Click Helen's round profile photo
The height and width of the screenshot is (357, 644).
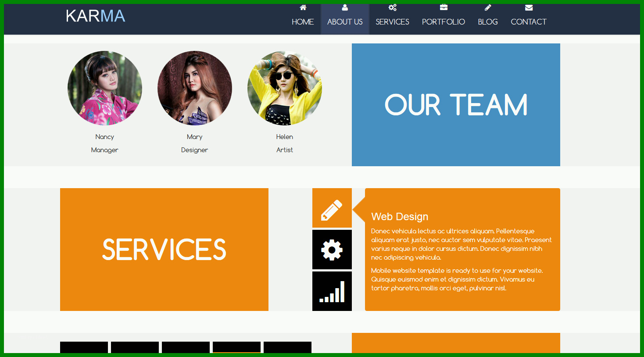(x=285, y=88)
